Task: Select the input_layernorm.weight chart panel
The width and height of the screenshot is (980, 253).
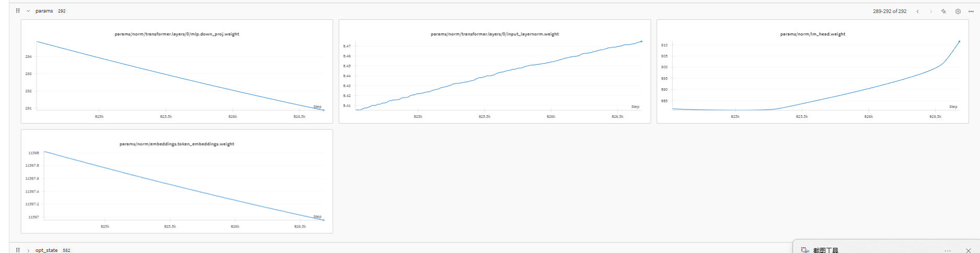Action: coord(495,71)
